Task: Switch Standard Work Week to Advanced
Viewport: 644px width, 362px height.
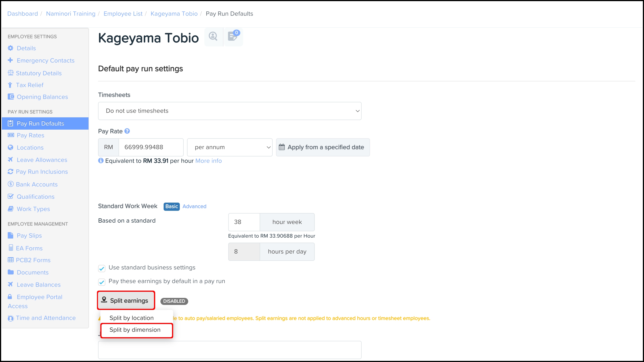Action: click(x=194, y=206)
